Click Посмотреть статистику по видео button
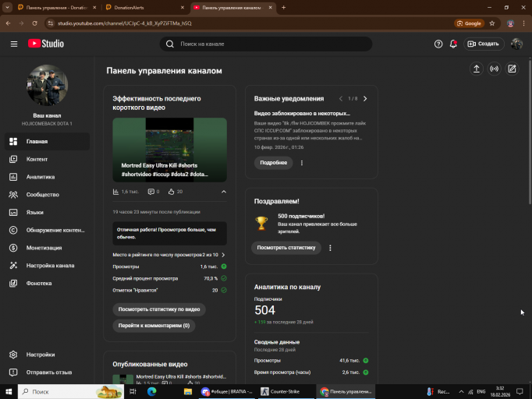 [x=159, y=309]
